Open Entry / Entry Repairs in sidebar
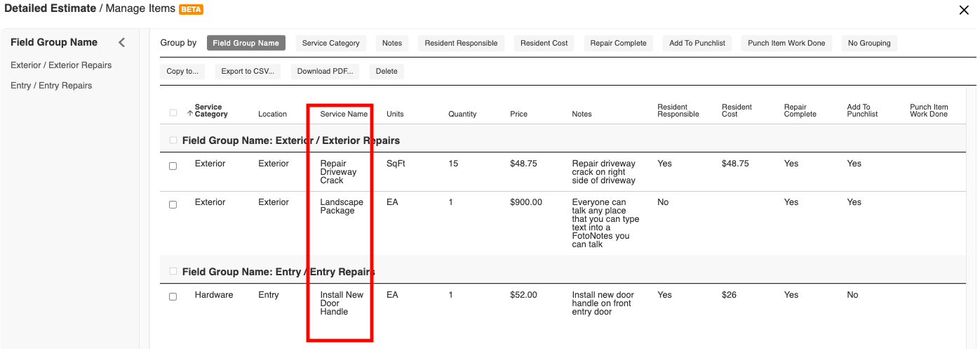This screenshot has width=980, height=349. (x=51, y=86)
